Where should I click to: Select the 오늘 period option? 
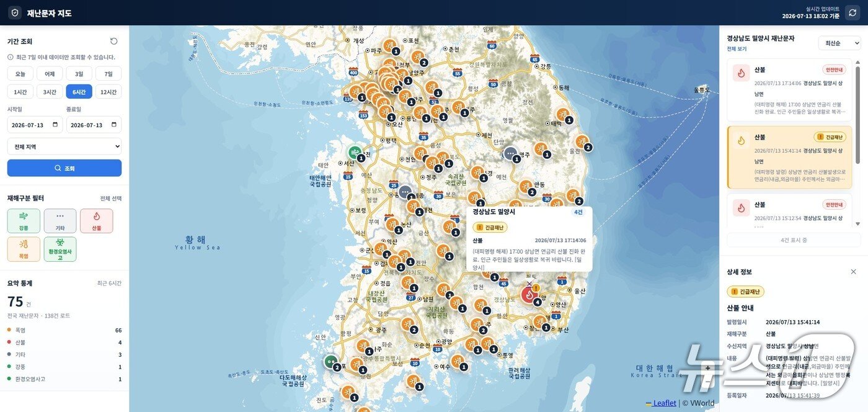tap(20, 74)
